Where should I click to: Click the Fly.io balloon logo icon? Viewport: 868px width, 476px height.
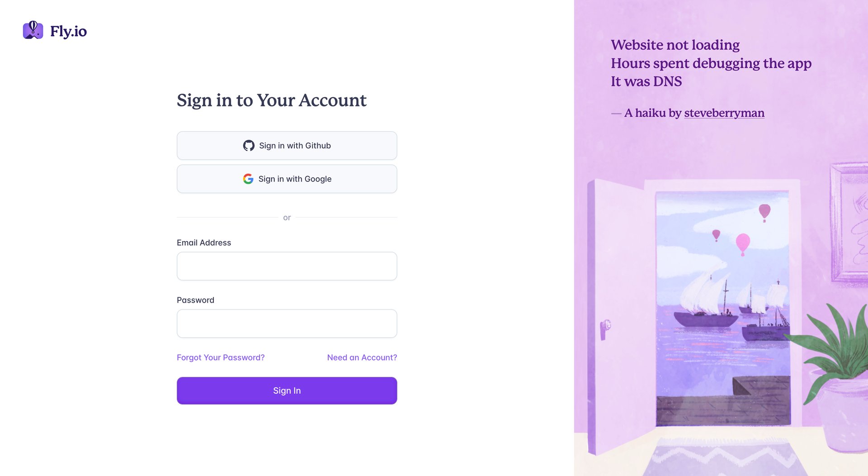(33, 30)
